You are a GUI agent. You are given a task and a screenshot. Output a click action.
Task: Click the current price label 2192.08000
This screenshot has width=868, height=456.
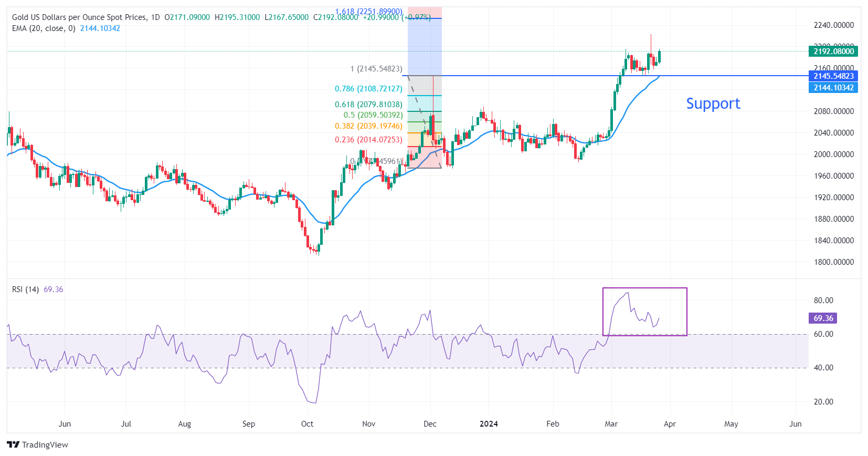tap(833, 51)
